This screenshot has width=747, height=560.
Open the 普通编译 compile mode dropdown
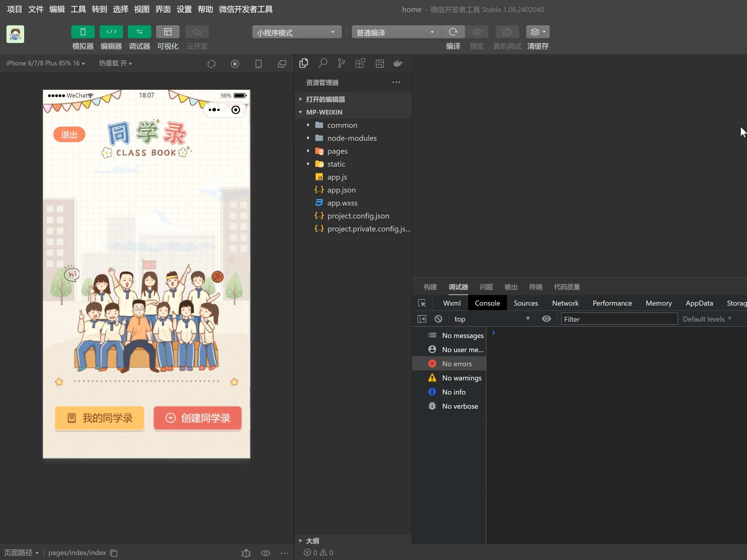click(x=396, y=32)
